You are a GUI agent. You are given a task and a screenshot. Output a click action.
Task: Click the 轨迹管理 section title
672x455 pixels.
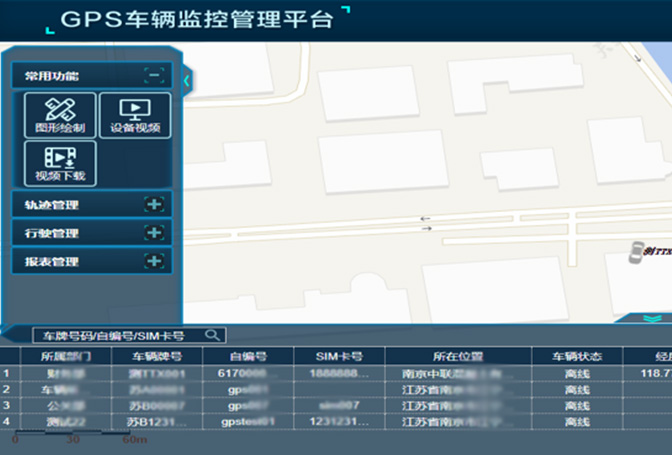coord(52,205)
